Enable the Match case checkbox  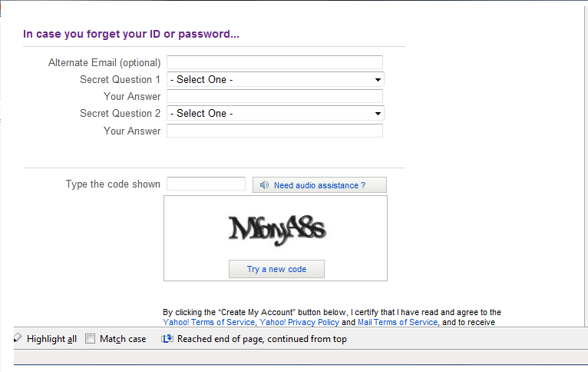(x=91, y=339)
